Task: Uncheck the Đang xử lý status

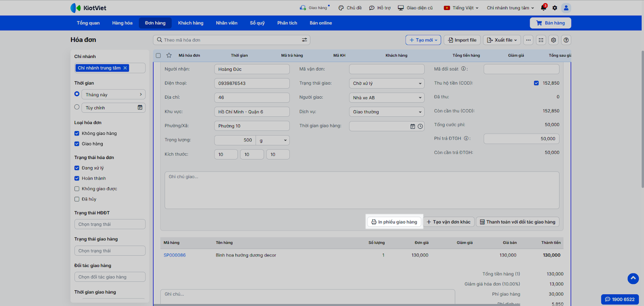Action: tap(77, 168)
